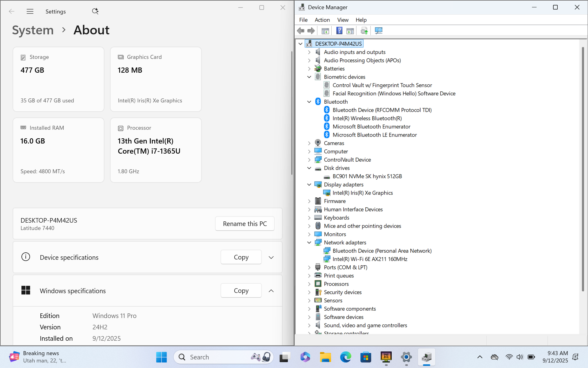Collapse the DESKTOP-P4M42US root node
This screenshot has height=368, width=588.
(300, 44)
